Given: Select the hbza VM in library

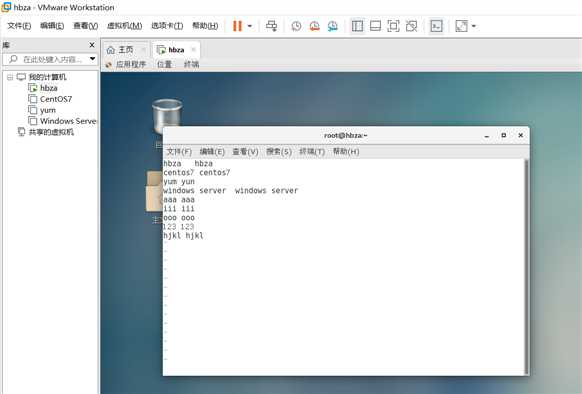Looking at the screenshot, I should pos(49,88).
